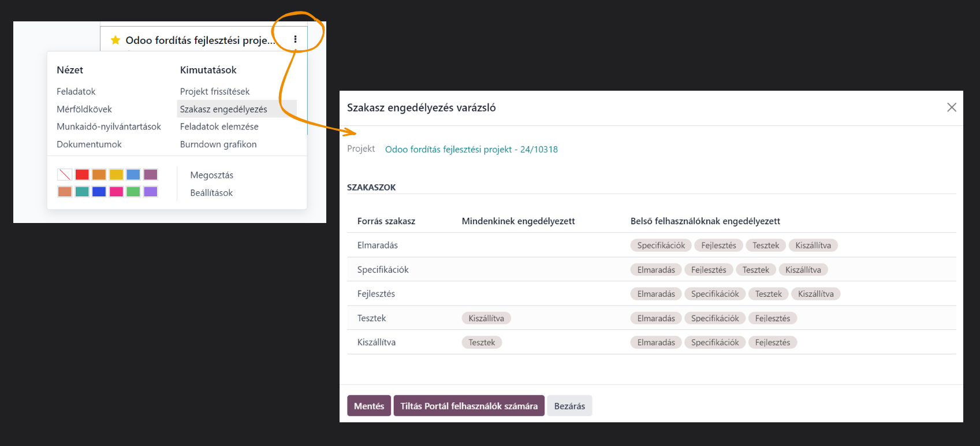Click Elmaradás tag in the Tesztek row
This screenshot has height=446, width=980.
pyautogui.click(x=656, y=318)
